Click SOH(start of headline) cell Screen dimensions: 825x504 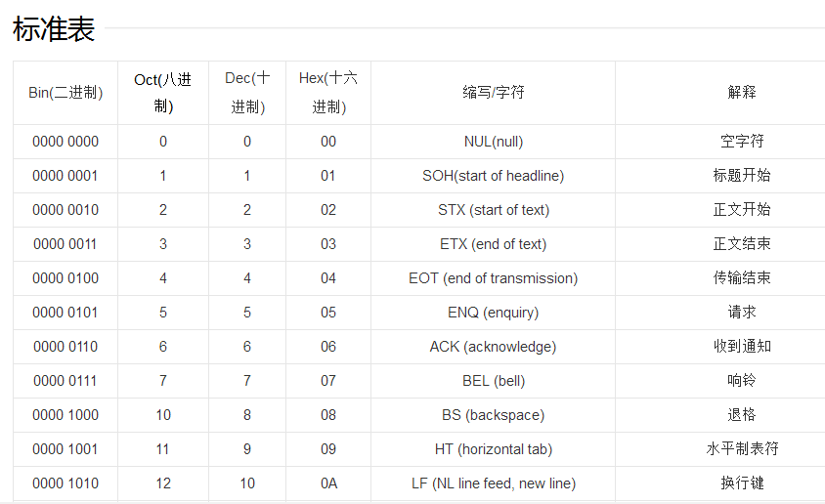coord(494,176)
